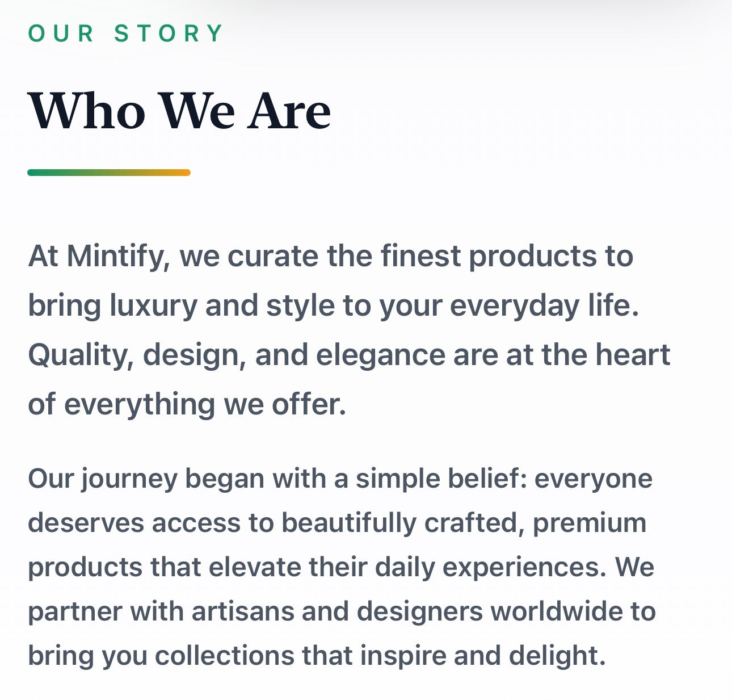This screenshot has width=732, height=700.
Task: Click the word "finest" in the first paragraph
Action: click(420, 256)
